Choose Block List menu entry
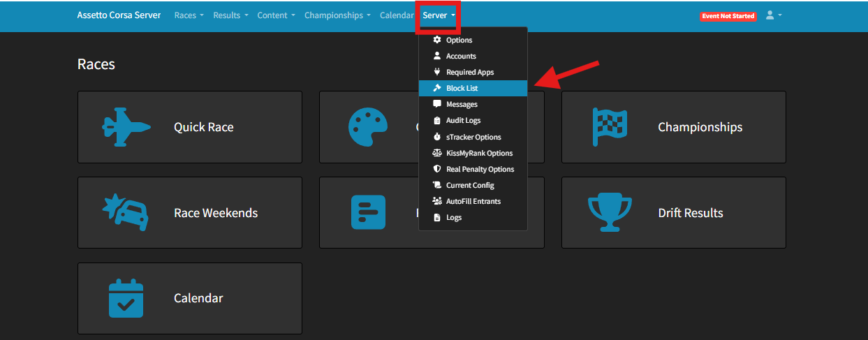The width and height of the screenshot is (868, 340). click(473, 89)
